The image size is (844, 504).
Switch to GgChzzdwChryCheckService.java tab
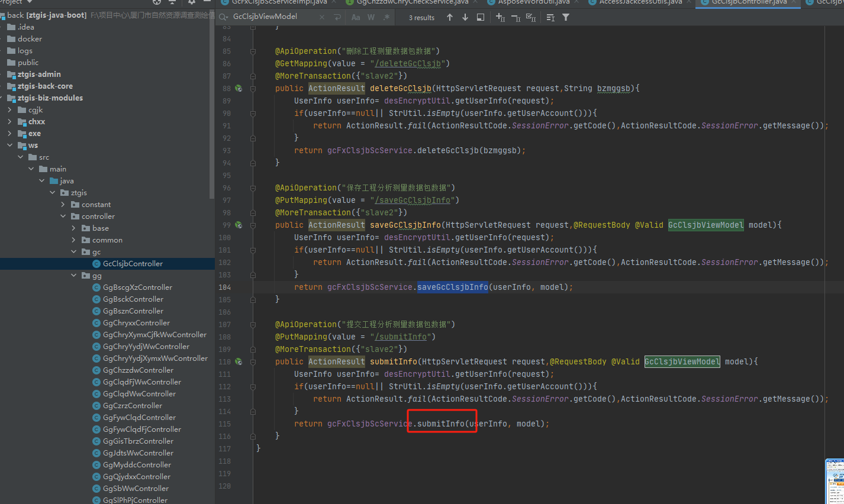click(x=412, y=2)
